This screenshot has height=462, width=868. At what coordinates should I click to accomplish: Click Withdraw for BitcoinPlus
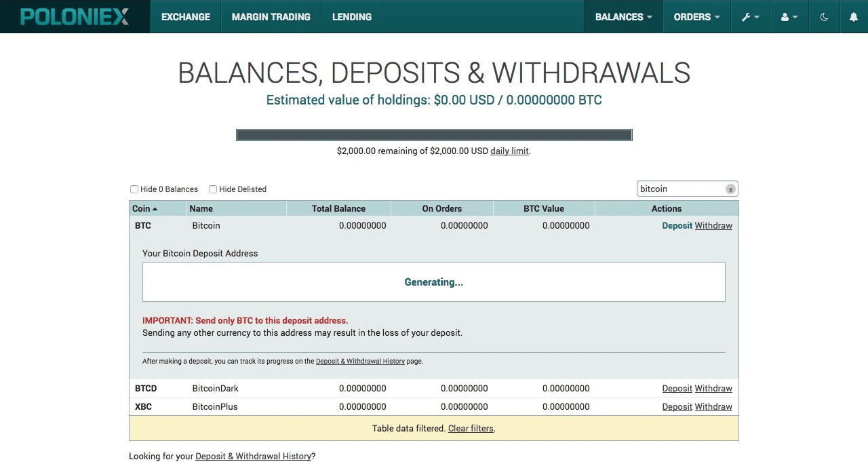(713, 406)
